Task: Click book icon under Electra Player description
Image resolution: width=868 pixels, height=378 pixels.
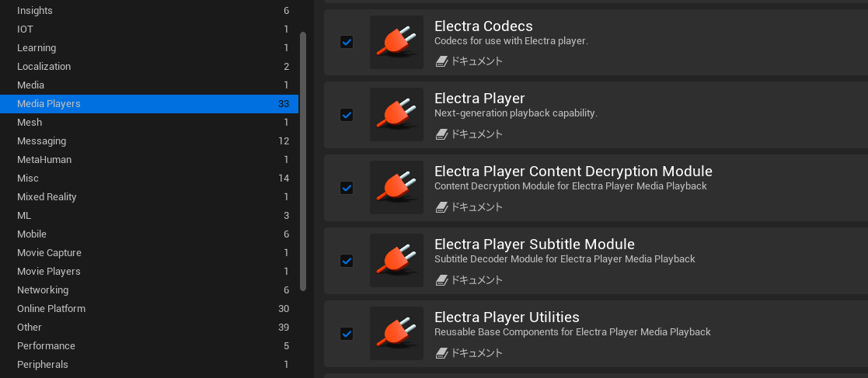Action: coord(441,134)
